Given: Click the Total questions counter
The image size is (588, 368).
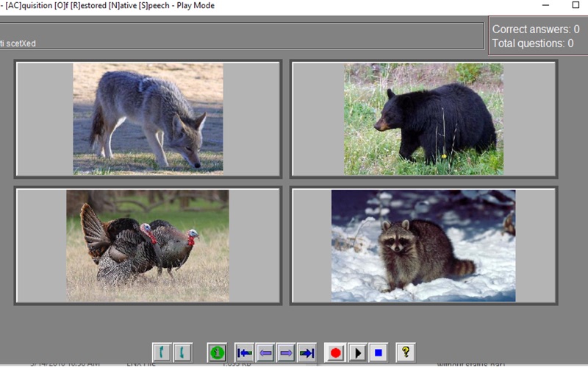Looking at the screenshot, I should (x=532, y=43).
